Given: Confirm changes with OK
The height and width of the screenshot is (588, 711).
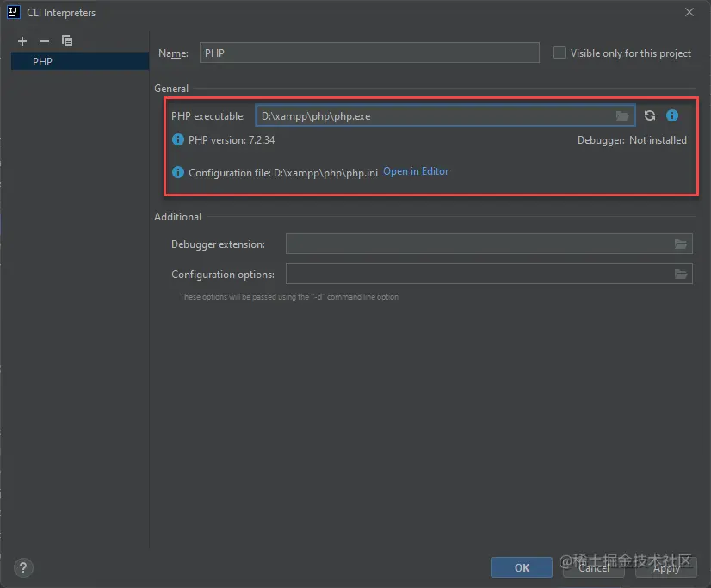Looking at the screenshot, I should coord(521,567).
